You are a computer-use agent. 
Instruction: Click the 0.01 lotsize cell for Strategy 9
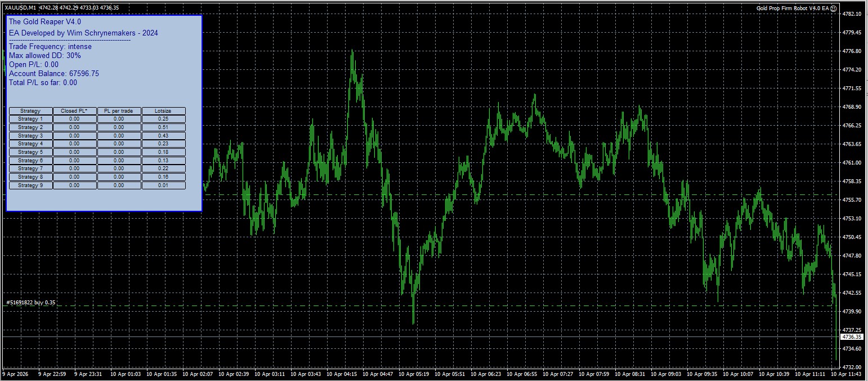tap(163, 185)
